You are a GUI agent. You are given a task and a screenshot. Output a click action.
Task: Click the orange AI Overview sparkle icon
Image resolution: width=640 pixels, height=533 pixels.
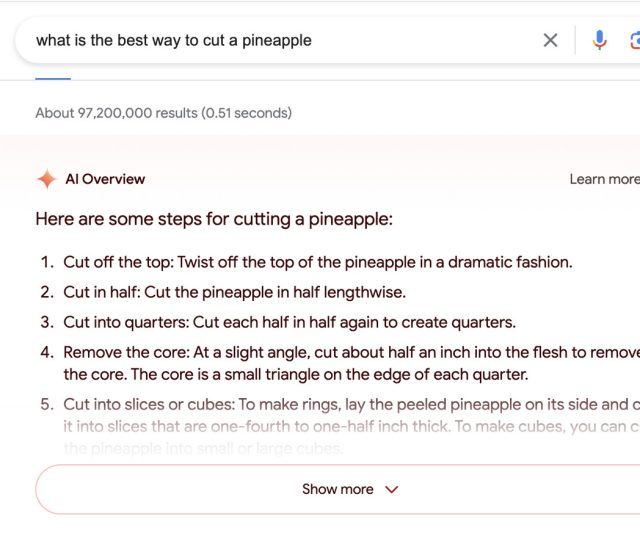(47, 179)
